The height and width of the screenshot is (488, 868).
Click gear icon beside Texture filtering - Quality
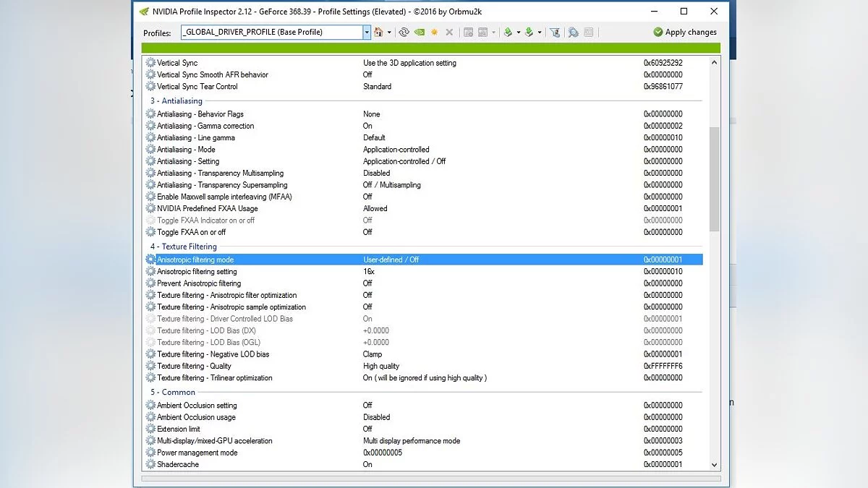150,366
